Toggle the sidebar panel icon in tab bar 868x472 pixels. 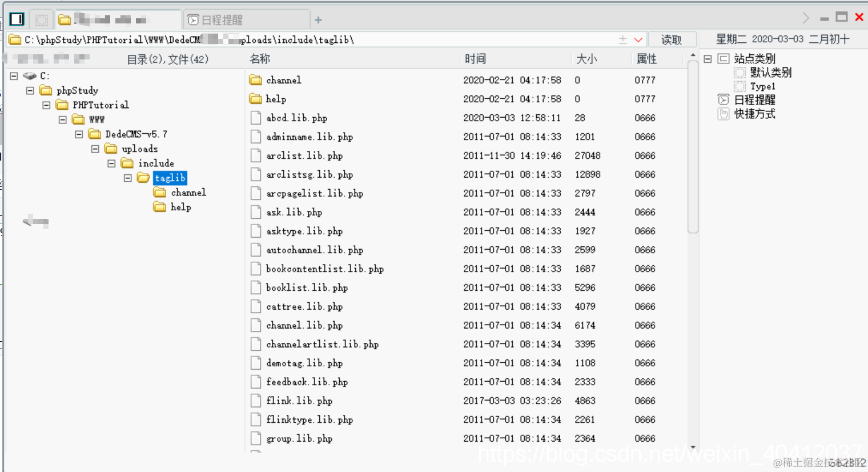pos(17,19)
